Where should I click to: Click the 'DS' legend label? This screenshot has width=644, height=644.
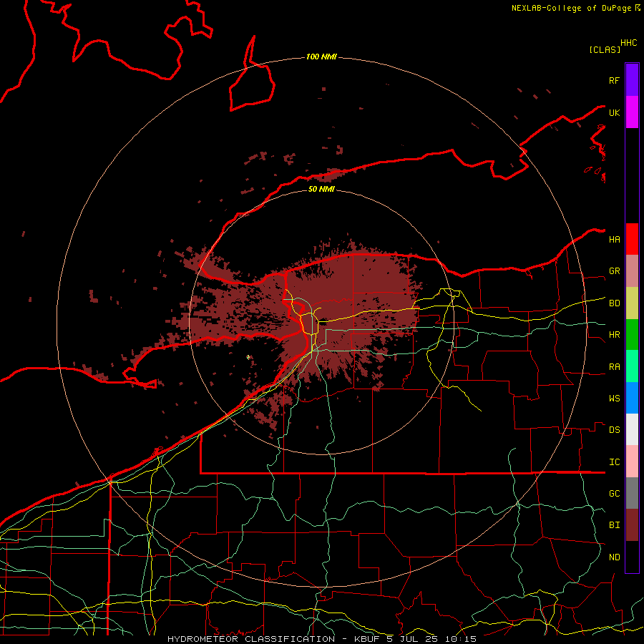[x=614, y=430]
